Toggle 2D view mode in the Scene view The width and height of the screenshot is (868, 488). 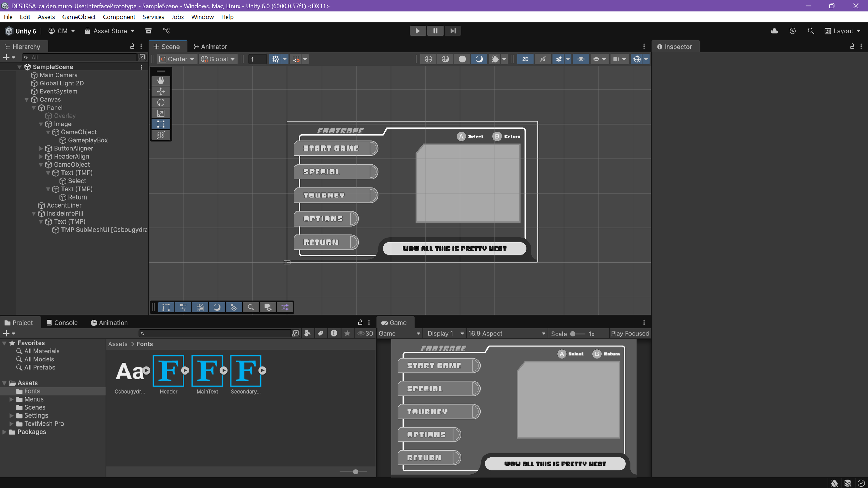tap(525, 59)
